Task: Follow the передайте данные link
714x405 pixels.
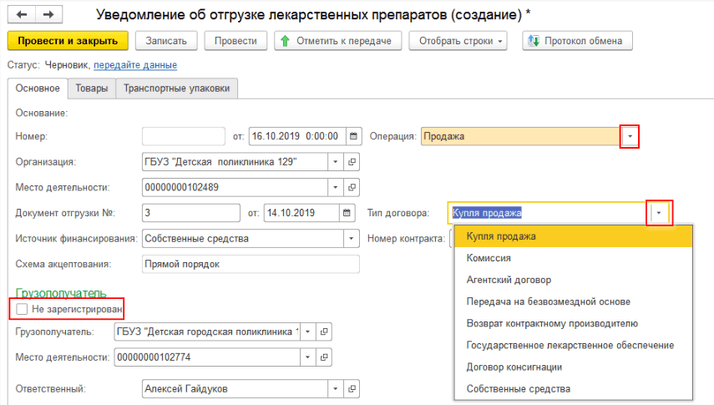Action: 135,65
